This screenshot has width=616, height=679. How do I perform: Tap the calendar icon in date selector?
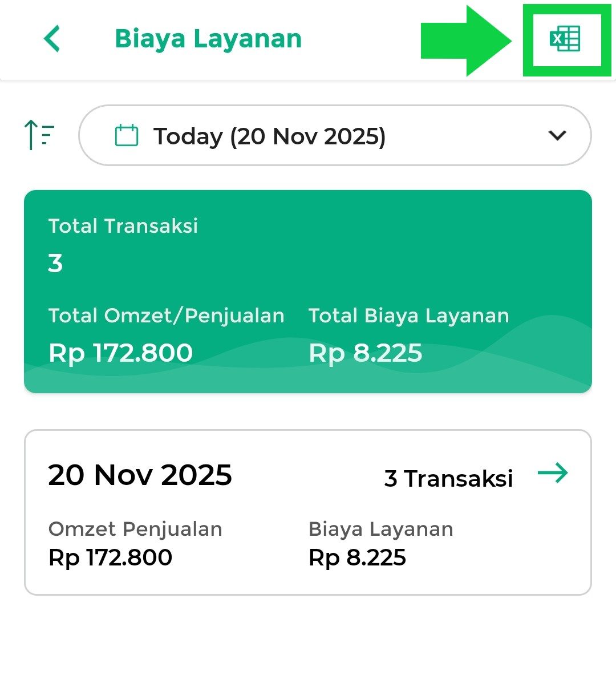[x=127, y=136]
